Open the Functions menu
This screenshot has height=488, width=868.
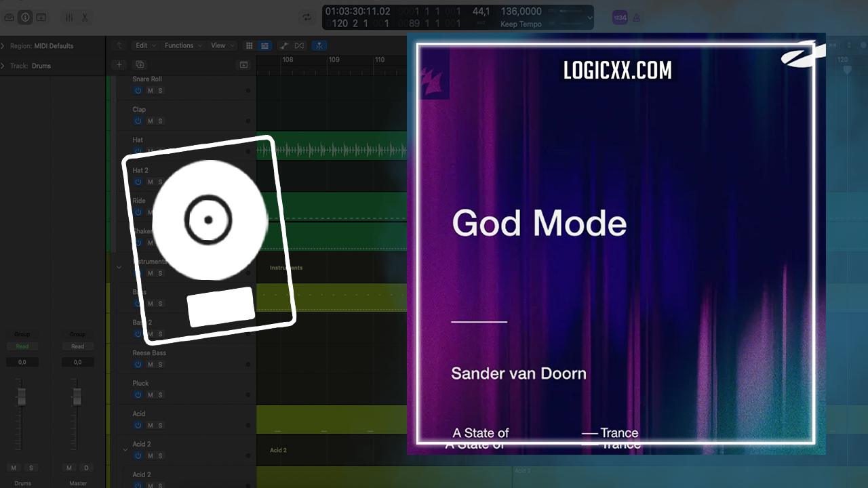[x=182, y=45]
